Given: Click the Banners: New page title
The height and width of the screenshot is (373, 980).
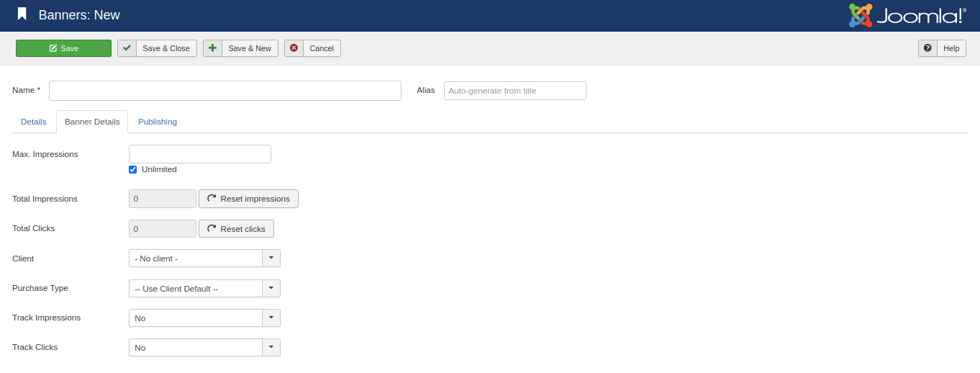Looking at the screenshot, I should 79,15.
